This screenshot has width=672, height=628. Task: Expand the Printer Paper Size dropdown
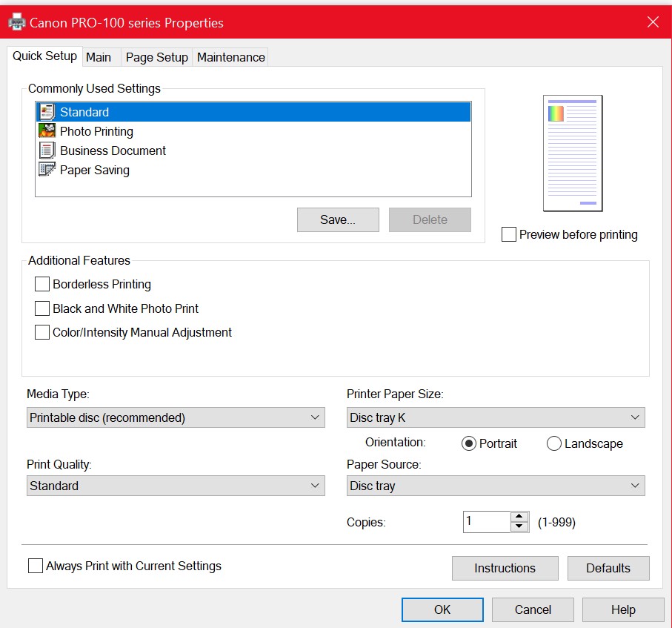pyautogui.click(x=496, y=417)
